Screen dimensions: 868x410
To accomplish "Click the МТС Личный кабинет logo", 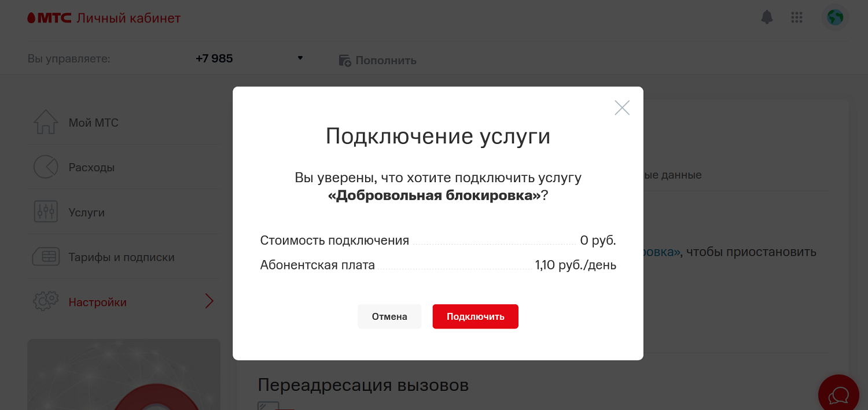I will coord(104,19).
